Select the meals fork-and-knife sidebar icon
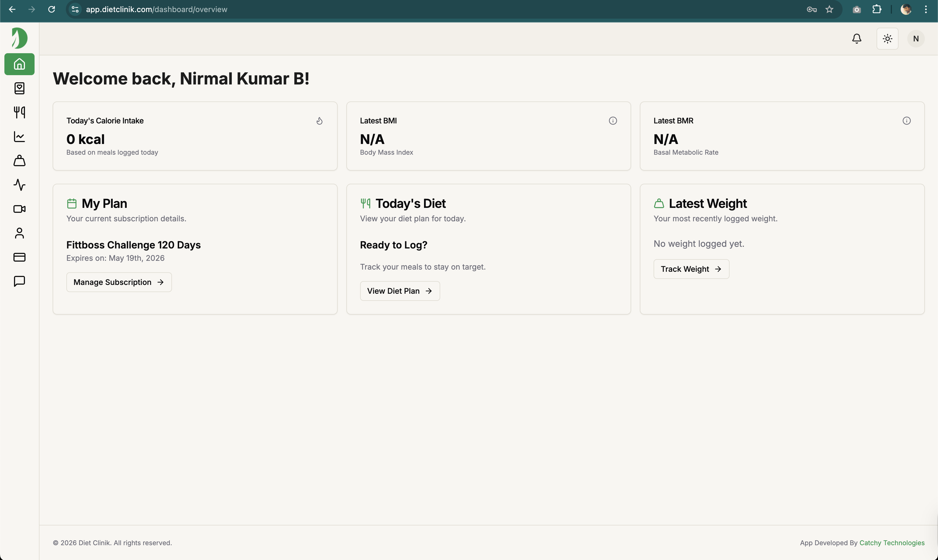938x560 pixels. [19, 112]
